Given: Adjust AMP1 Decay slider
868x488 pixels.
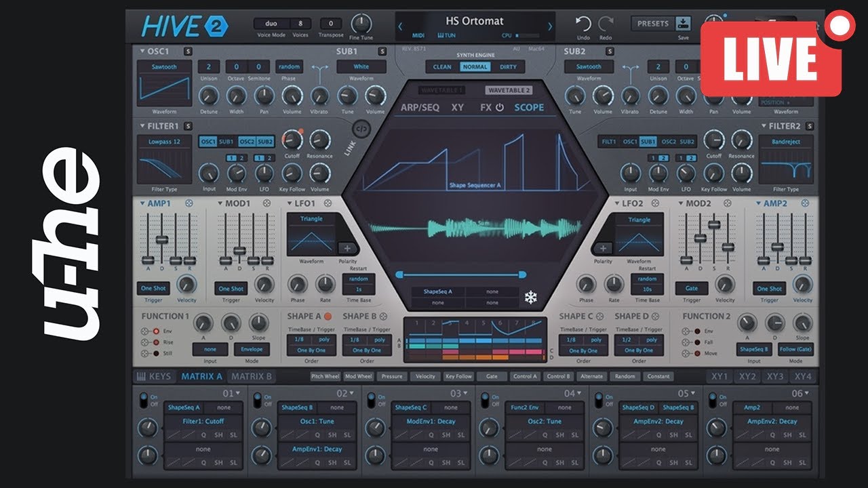Looking at the screenshot, I should point(161,239).
